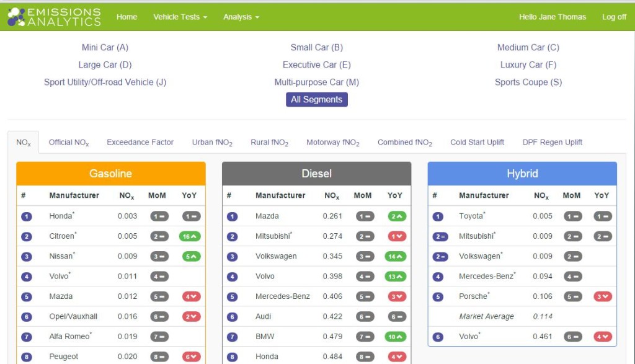Click Nissan's green YoY 5 up badge
The width and height of the screenshot is (635, 364).
tap(191, 256)
